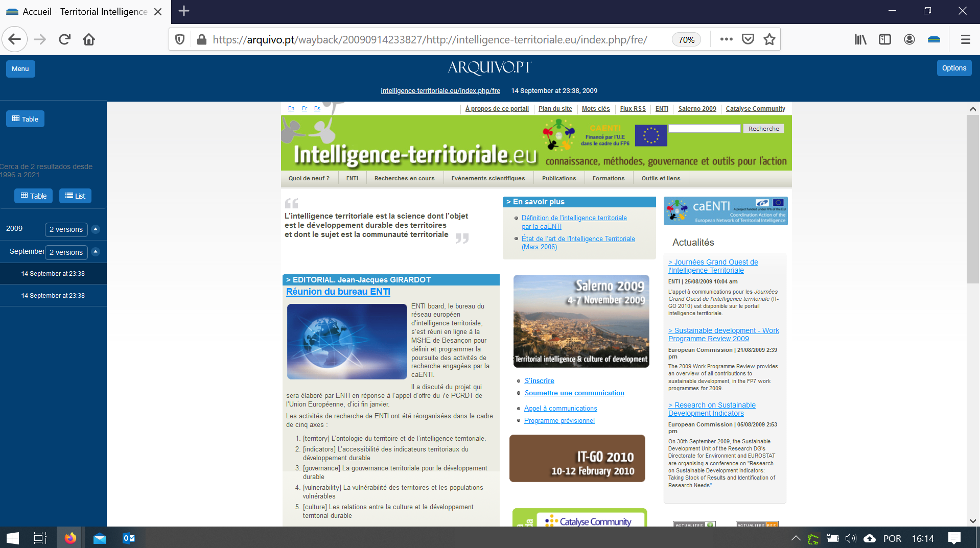Click the page scrollbar down arrow
This screenshot has height=548, width=980.
[x=973, y=521]
